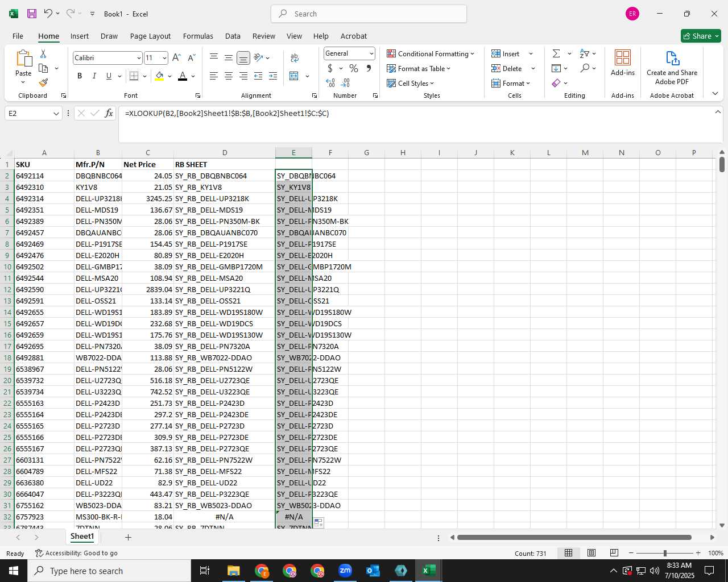728x582 pixels.
Task: Click the Insert cells button
Action: (x=506, y=53)
